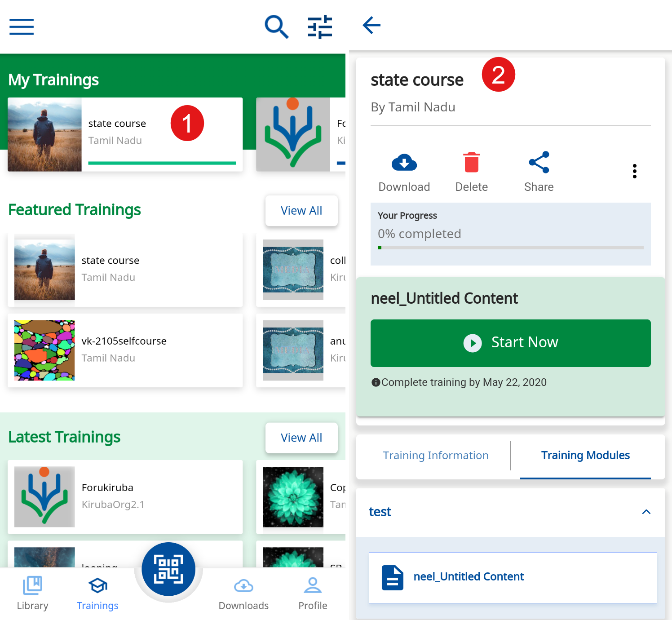Collapse the test module section

[x=646, y=512]
